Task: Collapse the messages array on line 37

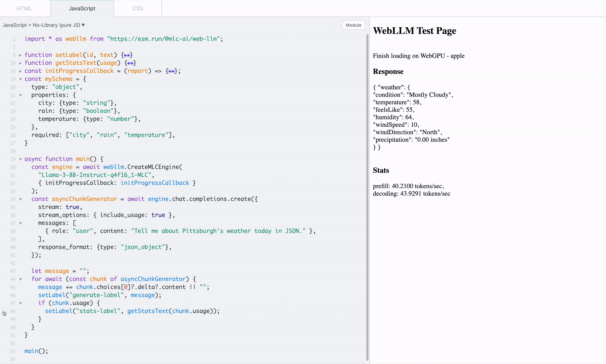Action: click(20, 223)
